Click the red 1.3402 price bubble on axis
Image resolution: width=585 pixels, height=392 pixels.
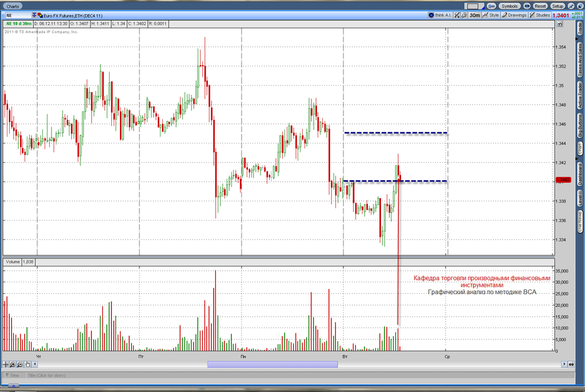point(563,180)
